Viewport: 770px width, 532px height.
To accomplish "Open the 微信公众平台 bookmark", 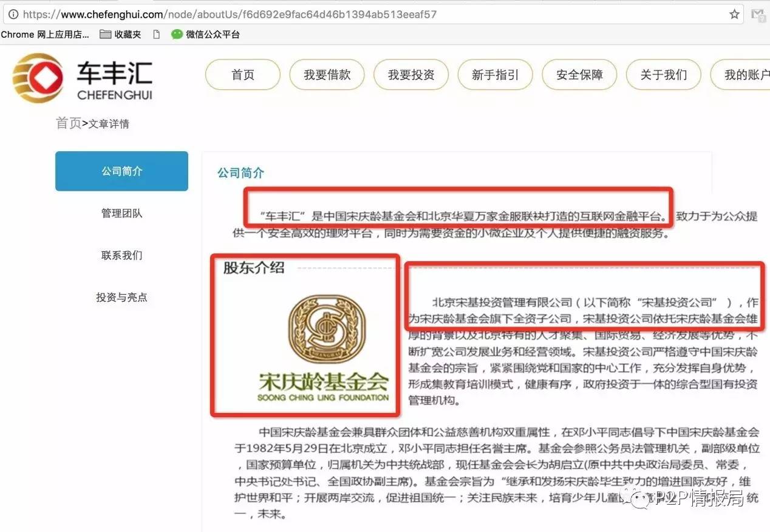I will (205, 35).
